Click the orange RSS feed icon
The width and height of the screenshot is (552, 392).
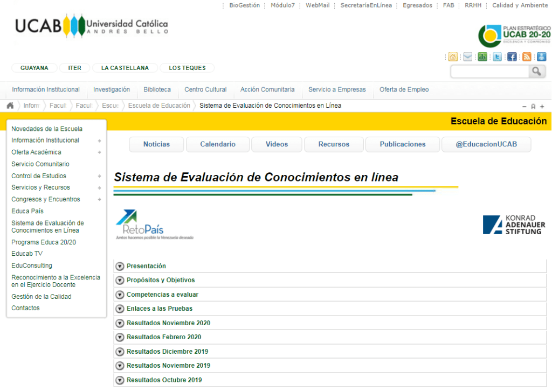tap(527, 57)
